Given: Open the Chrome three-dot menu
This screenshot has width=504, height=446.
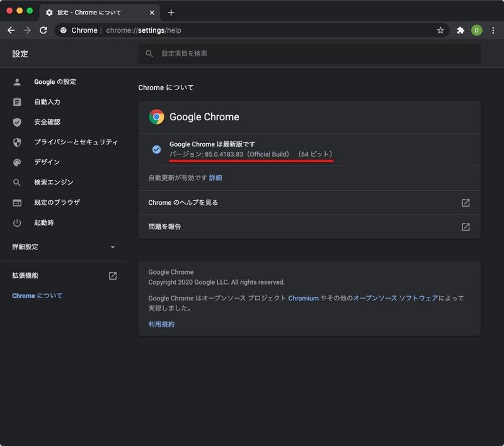Looking at the screenshot, I should pyautogui.click(x=493, y=30).
